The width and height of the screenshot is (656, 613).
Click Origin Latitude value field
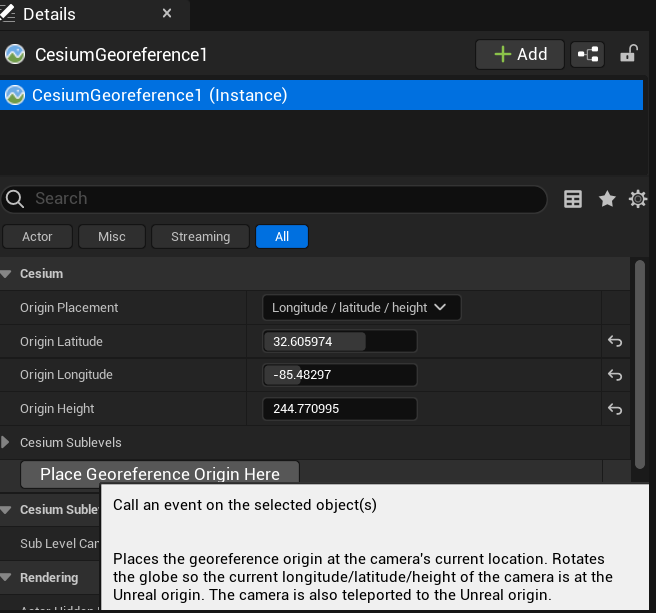click(340, 341)
